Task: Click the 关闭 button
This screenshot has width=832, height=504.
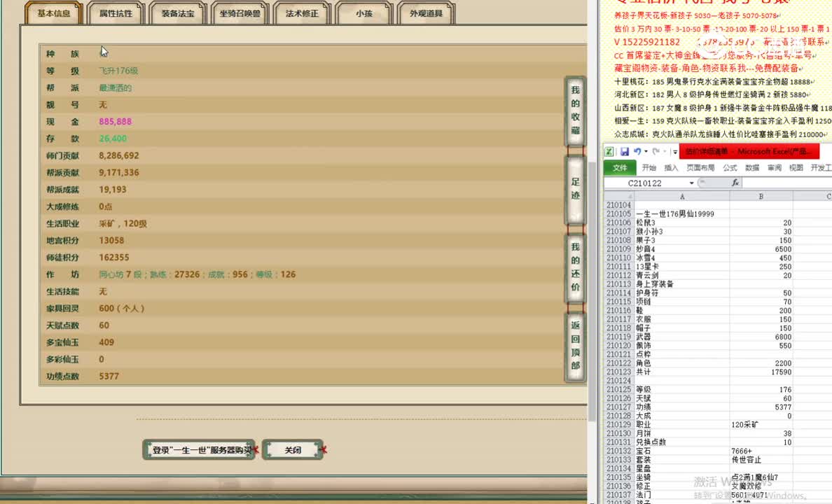Action: click(x=293, y=450)
